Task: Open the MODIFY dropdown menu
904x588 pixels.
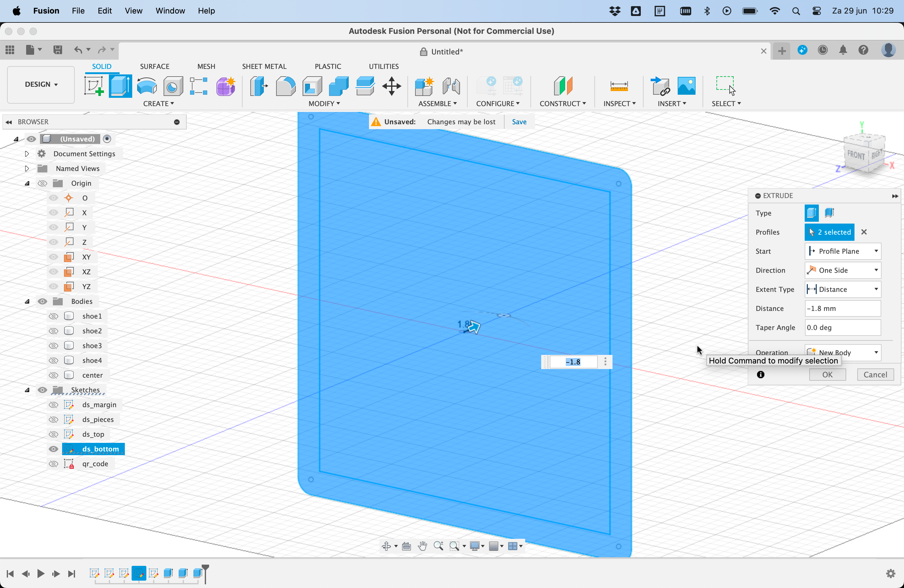Action: (x=324, y=104)
